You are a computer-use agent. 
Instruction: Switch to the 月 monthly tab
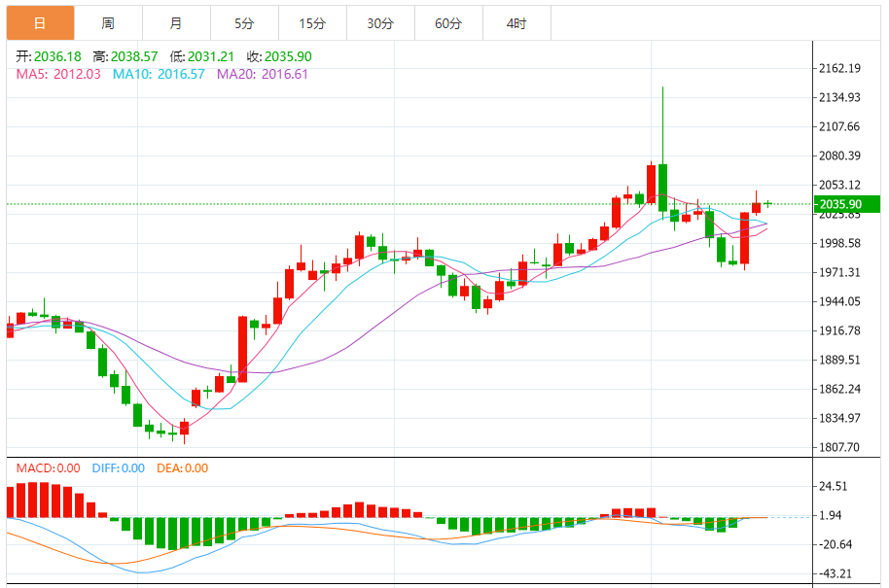click(176, 23)
